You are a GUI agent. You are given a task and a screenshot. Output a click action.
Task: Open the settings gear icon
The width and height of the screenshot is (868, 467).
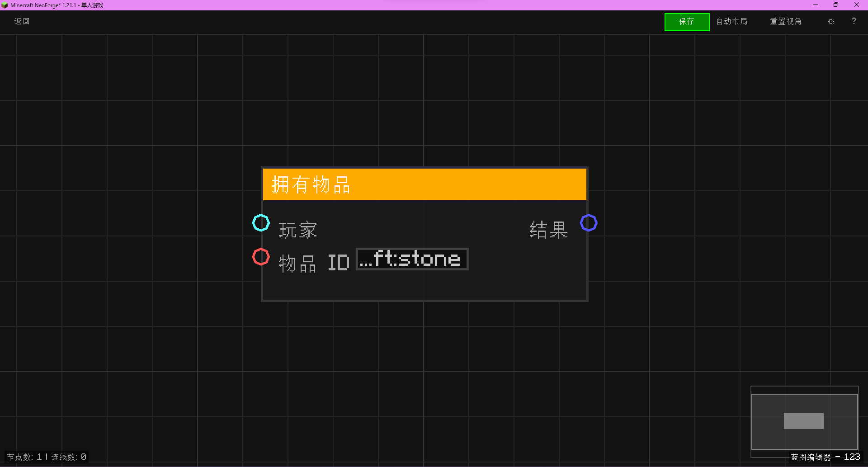click(831, 21)
